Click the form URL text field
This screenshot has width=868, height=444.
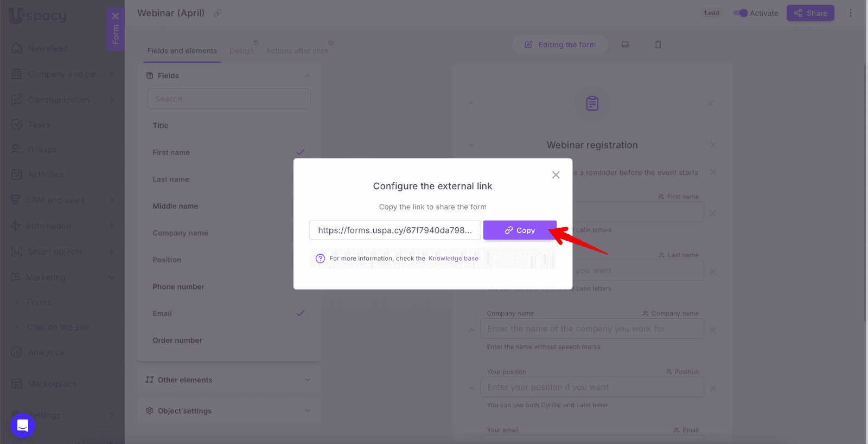394,230
